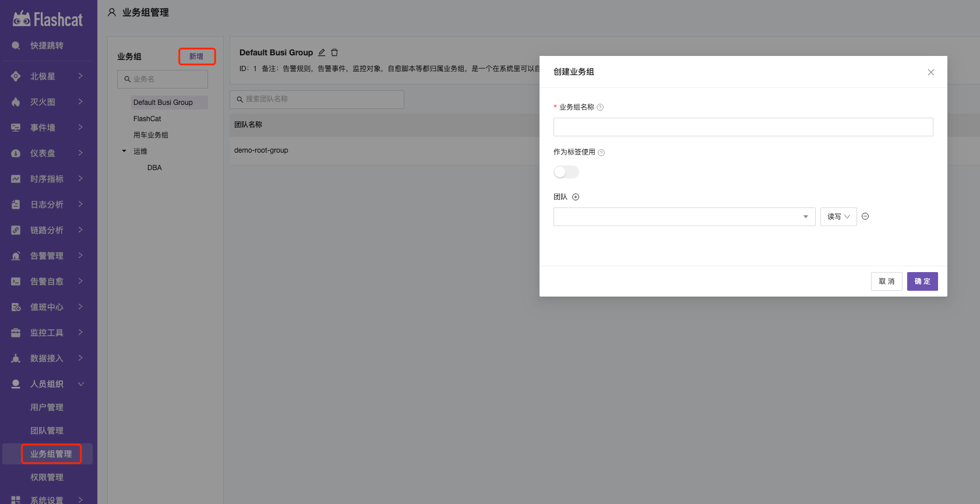Viewport: 980px width, 504px height.
Task: Click the Flashcat logo
Action: pyautogui.click(x=48, y=19)
